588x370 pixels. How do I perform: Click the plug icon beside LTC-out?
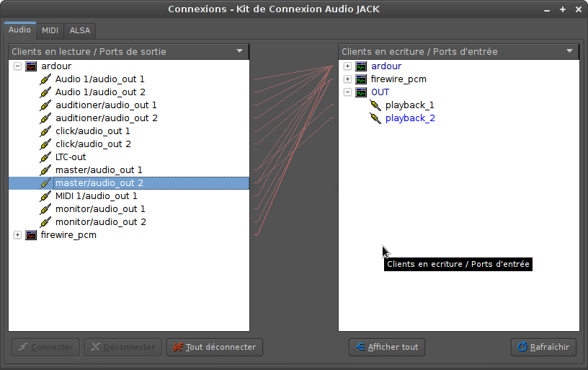click(x=45, y=157)
